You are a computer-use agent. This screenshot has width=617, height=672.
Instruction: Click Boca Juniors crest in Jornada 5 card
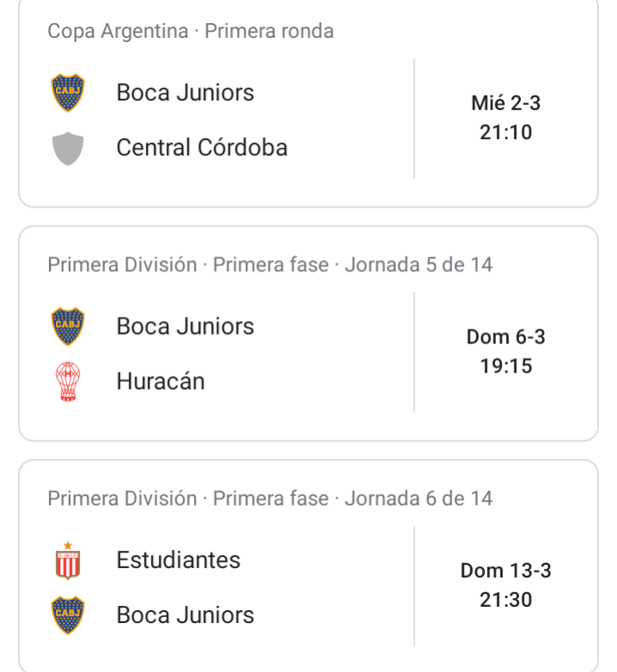coord(68,326)
